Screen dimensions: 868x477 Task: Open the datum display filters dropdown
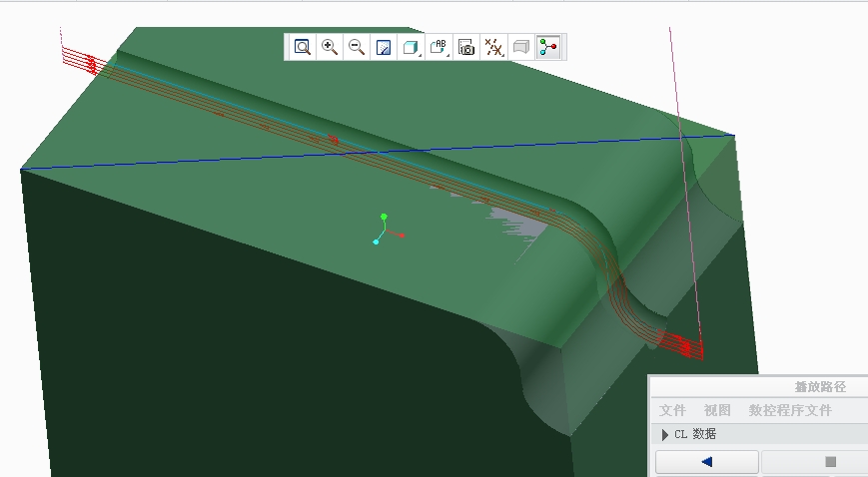point(493,47)
